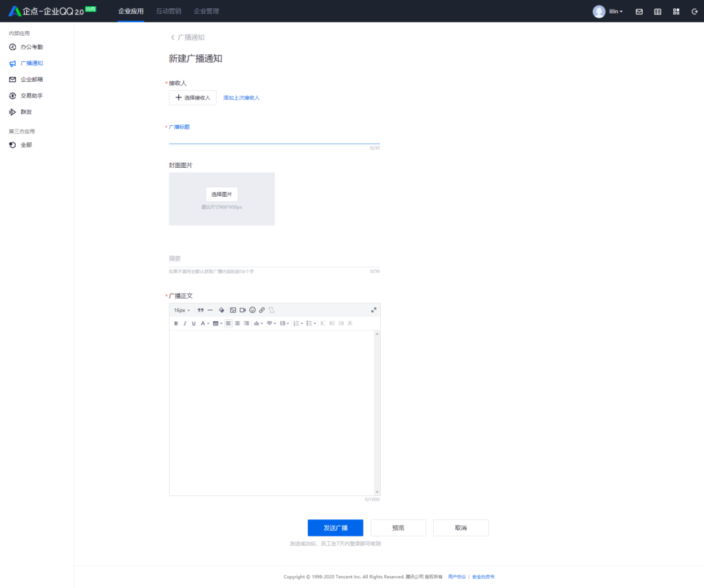
Task: Switch to the 互动营销 tab
Action: (168, 11)
